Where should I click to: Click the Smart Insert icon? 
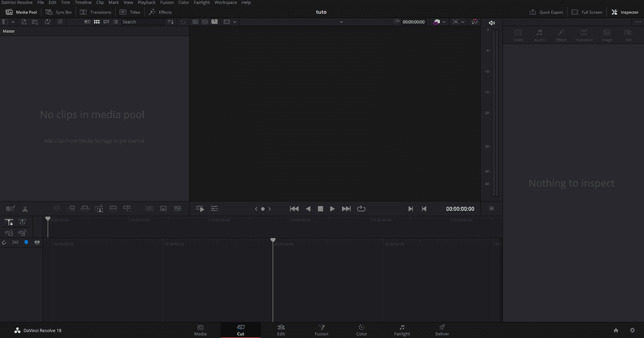point(57,209)
